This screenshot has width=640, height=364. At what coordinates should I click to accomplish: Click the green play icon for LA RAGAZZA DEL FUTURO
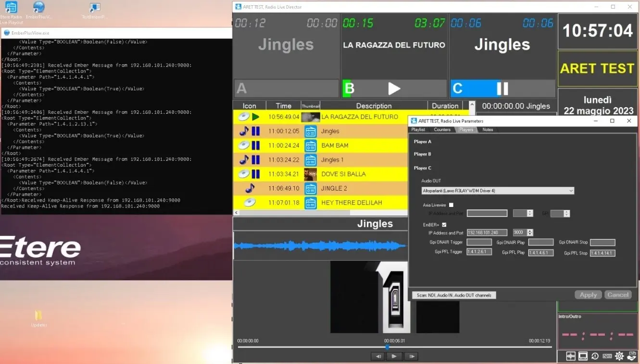point(256,117)
